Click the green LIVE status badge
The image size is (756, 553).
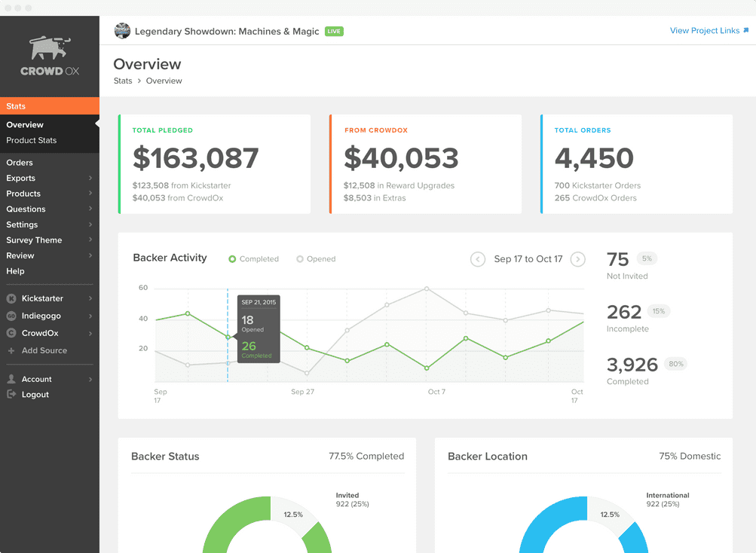click(x=334, y=32)
